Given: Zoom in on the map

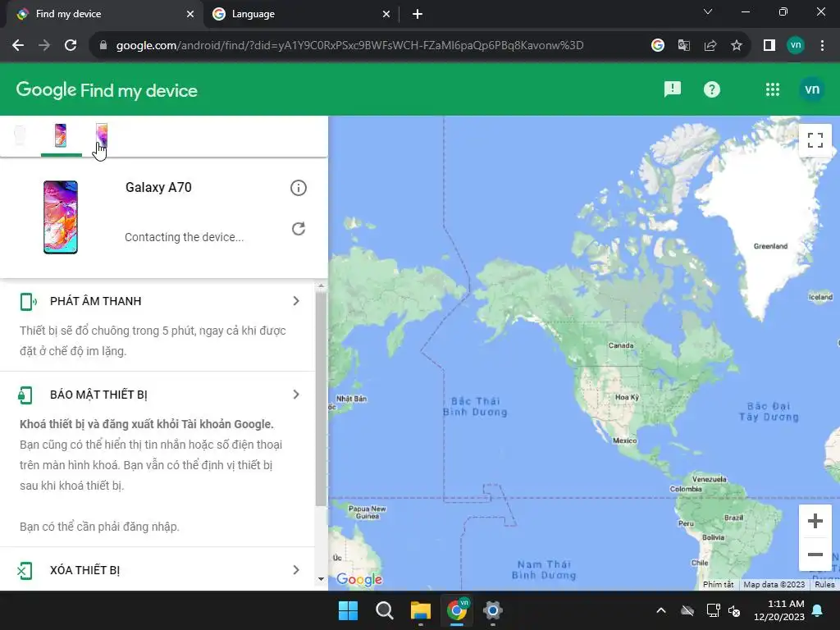Looking at the screenshot, I should tap(815, 521).
